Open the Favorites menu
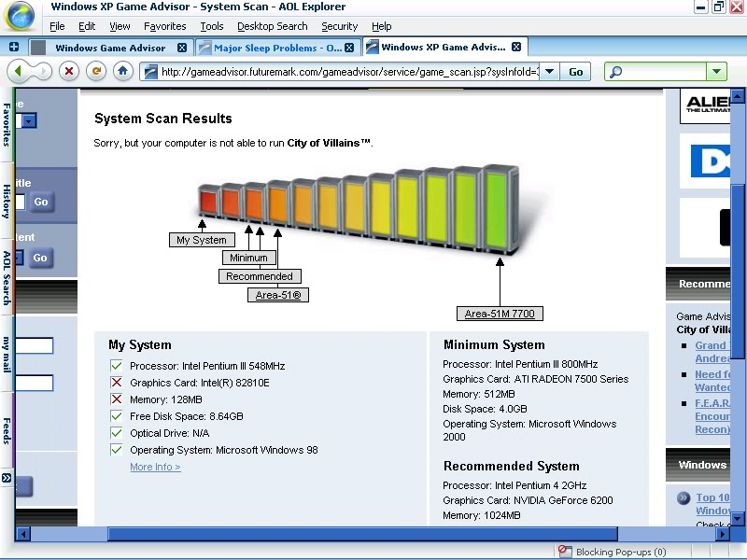Viewport: 747px width, 560px height. point(165,26)
